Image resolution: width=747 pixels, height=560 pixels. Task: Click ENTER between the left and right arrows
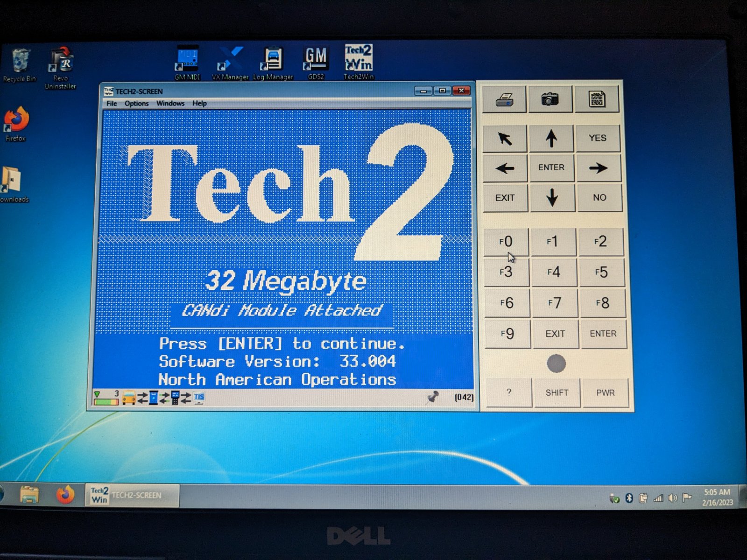coord(551,168)
